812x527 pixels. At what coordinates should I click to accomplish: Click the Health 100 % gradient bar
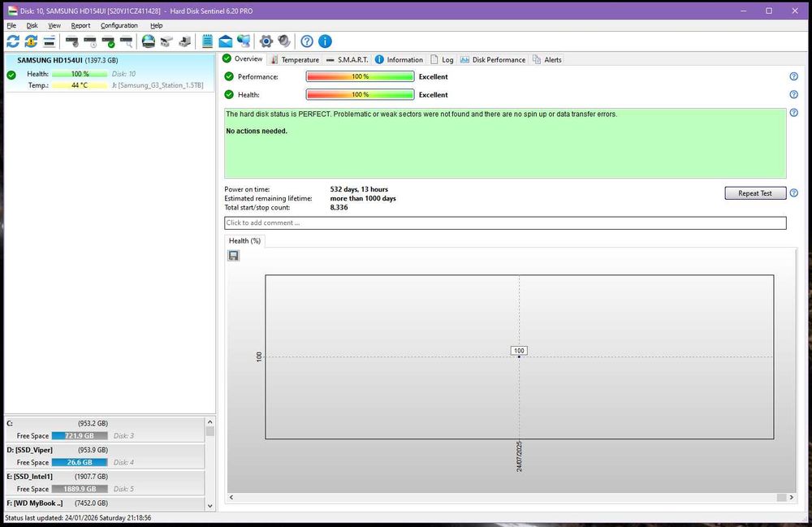click(x=360, y=95)
